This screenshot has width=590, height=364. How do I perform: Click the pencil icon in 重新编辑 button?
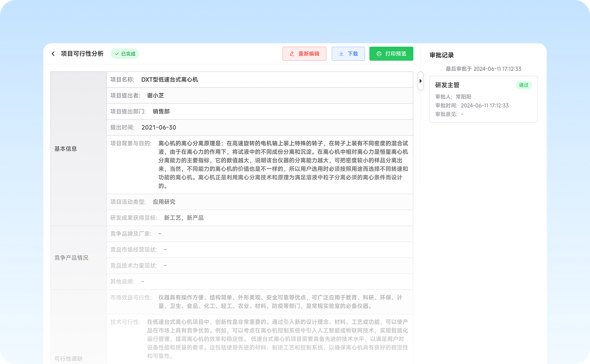coord(292,54)
